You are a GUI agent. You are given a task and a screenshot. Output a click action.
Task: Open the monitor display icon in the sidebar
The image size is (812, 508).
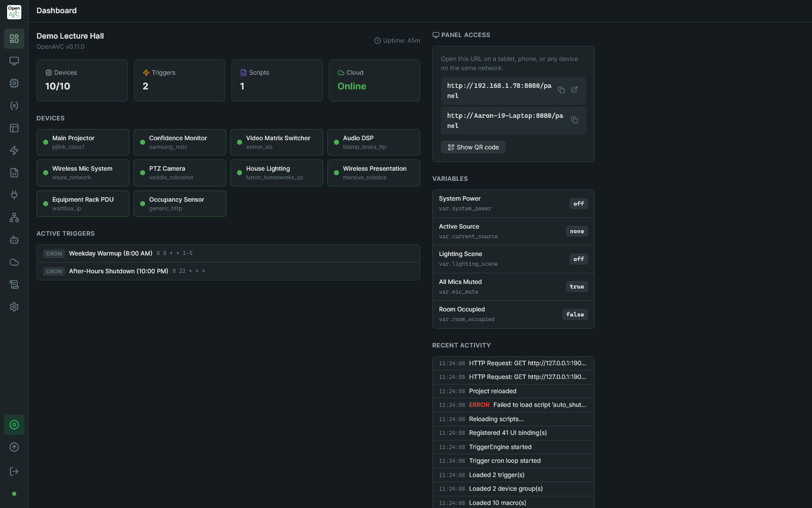click(14, 61)
